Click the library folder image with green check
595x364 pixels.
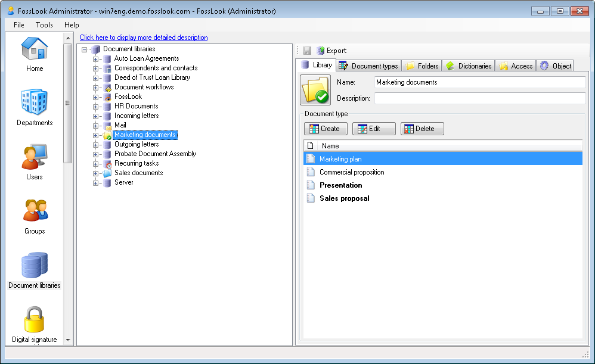(x=315, y=90)
